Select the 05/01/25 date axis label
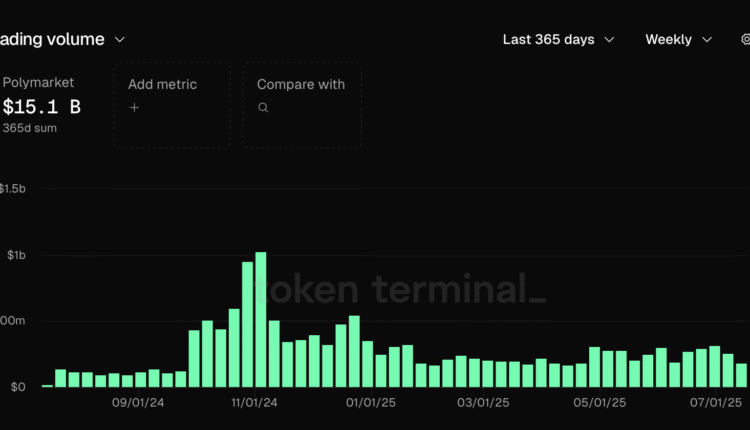 (x=599, y=403)
